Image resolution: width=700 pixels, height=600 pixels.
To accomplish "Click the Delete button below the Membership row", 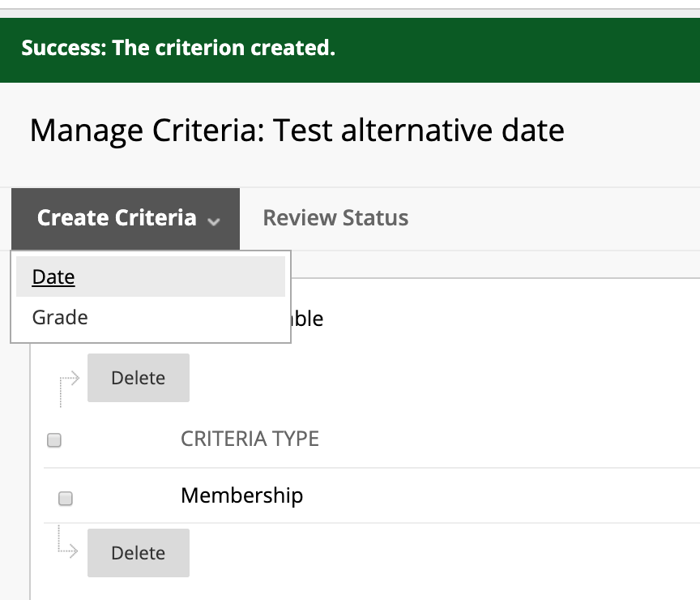I will (x=139, y=553).
